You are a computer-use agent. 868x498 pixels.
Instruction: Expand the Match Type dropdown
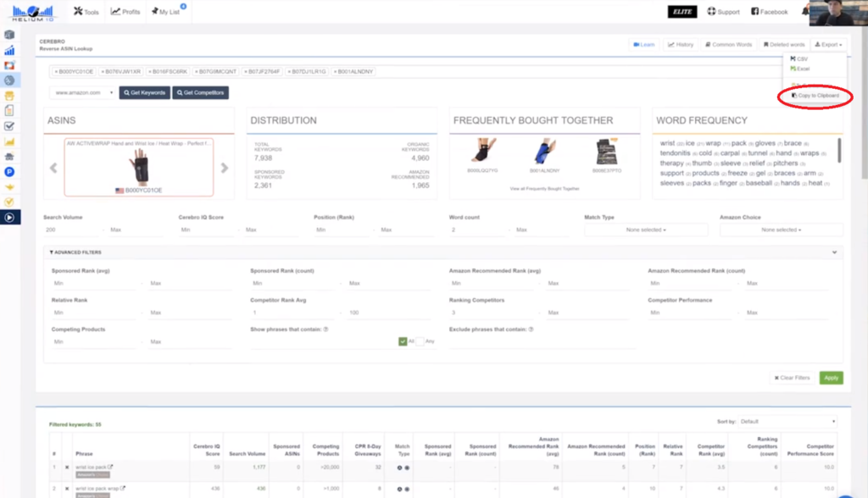tap(646, 230)
